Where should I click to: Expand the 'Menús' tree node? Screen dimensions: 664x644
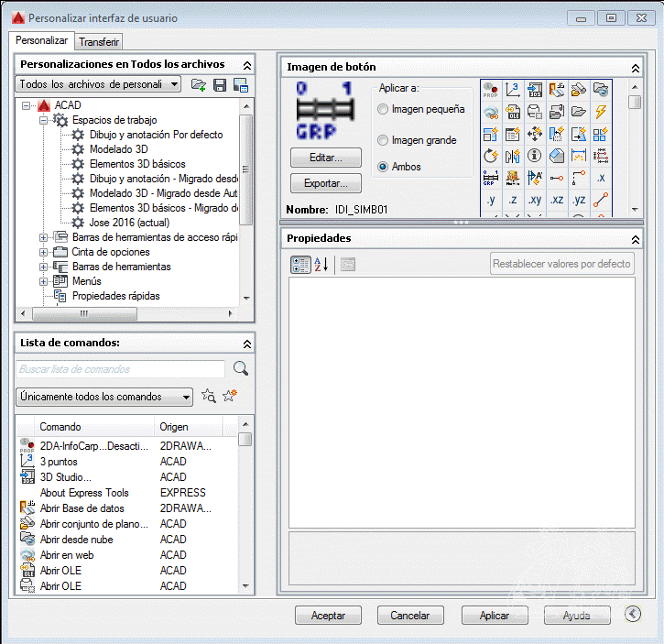[x=43, y=282]
